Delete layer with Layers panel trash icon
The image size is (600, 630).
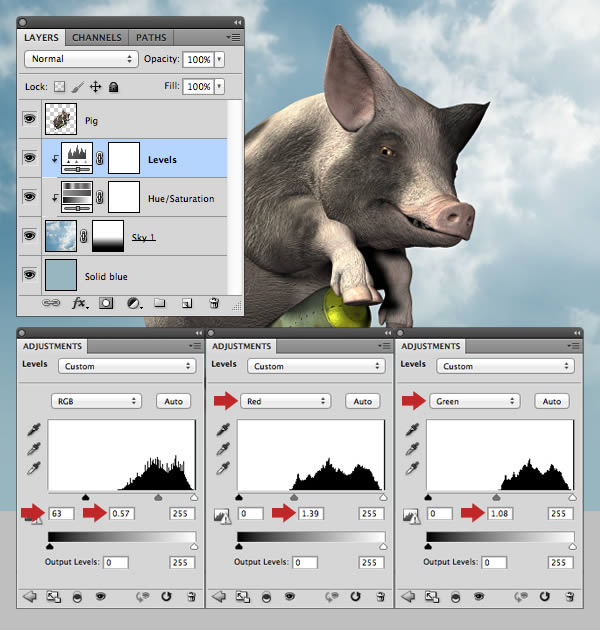[x=214, y=303]
